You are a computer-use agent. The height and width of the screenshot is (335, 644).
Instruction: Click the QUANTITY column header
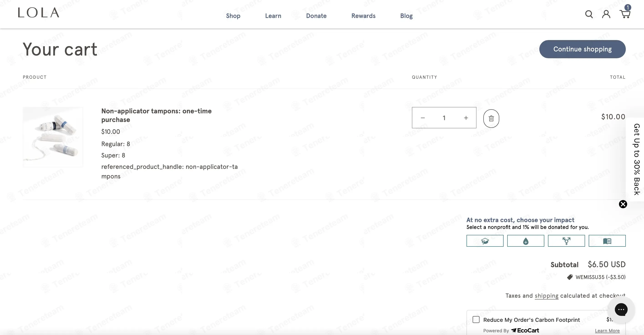[x=424, y=77]
